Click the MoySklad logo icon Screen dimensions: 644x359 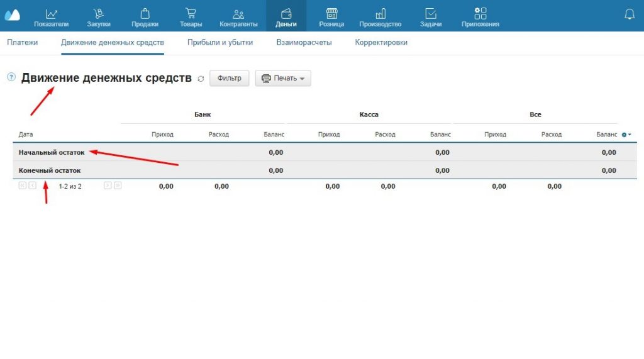click(13, 15)
